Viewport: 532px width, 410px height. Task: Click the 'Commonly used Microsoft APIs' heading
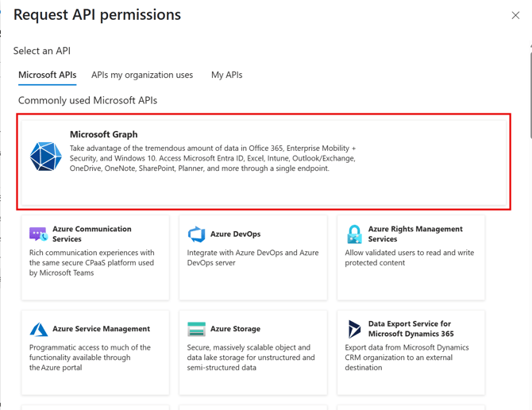(87, 100)
